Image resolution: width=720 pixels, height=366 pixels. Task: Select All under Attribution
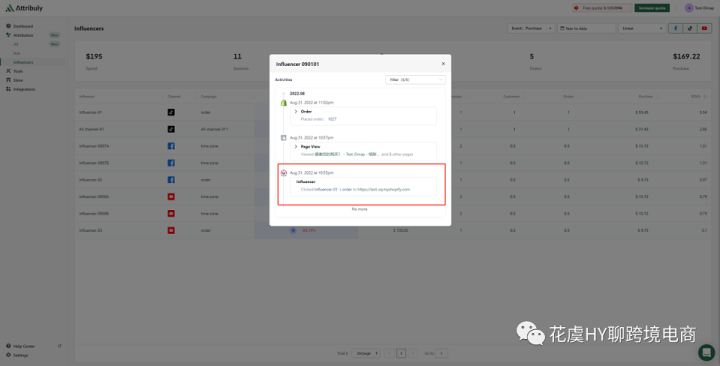coord(16,44)
